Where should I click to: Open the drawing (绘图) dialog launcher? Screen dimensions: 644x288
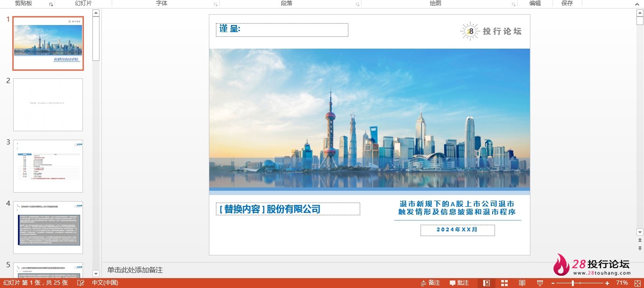[x=514, y=4]
